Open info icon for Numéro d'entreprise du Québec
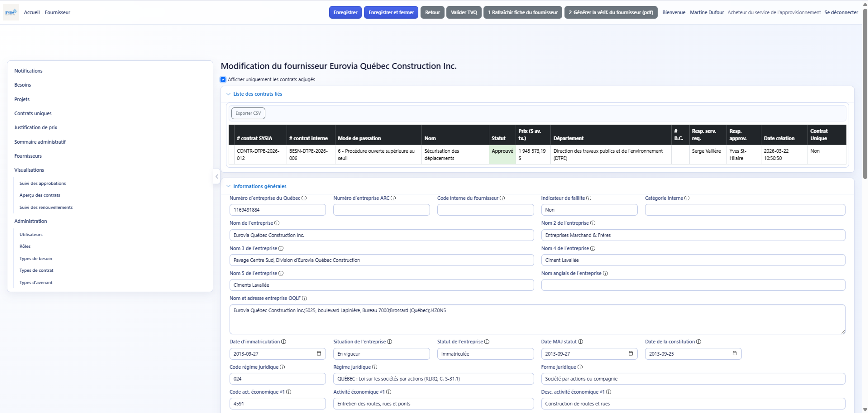This screenshot has width=868, height=413. point(304,198)
